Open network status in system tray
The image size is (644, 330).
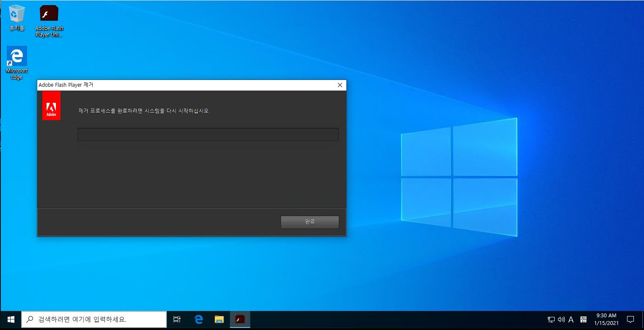551,319
